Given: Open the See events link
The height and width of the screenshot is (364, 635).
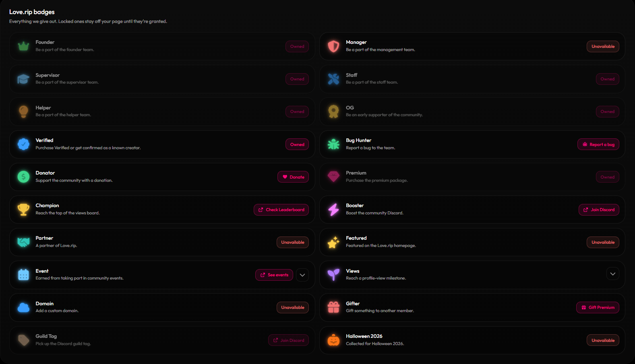Looking at the screenshot, I should click(274, 275).
